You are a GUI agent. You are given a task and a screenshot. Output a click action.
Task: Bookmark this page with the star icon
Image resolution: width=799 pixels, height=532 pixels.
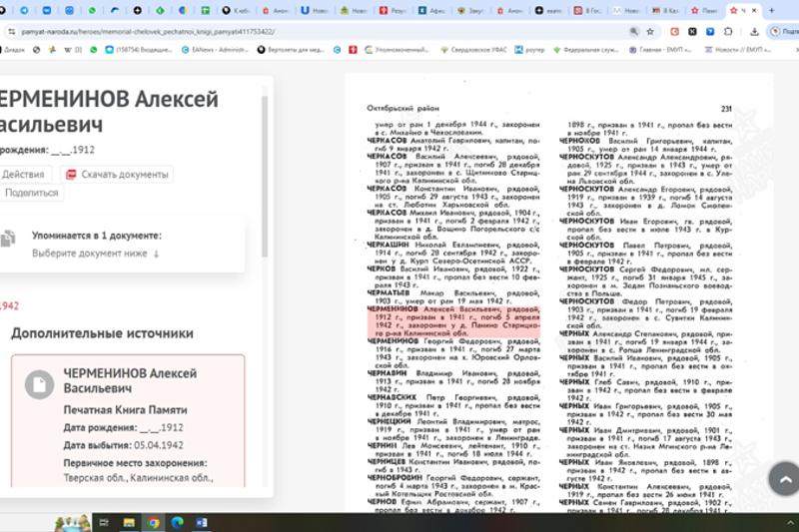650,31
